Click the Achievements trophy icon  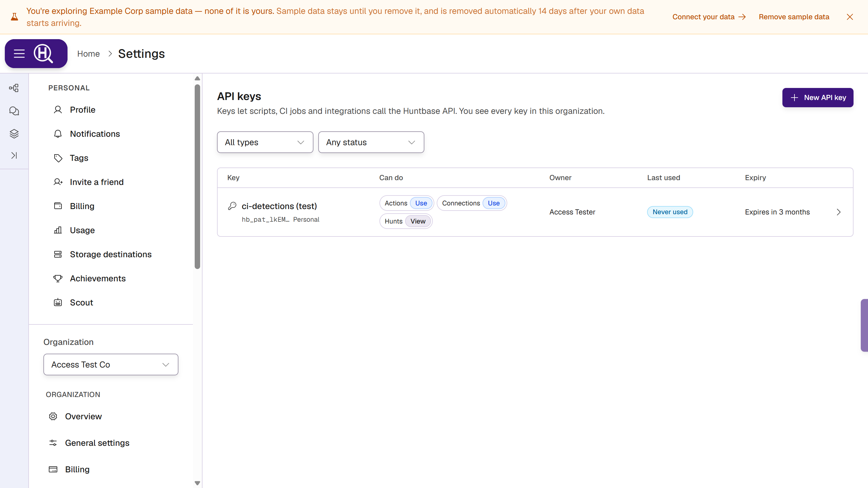pyautogui.click(x=58, y=279)
